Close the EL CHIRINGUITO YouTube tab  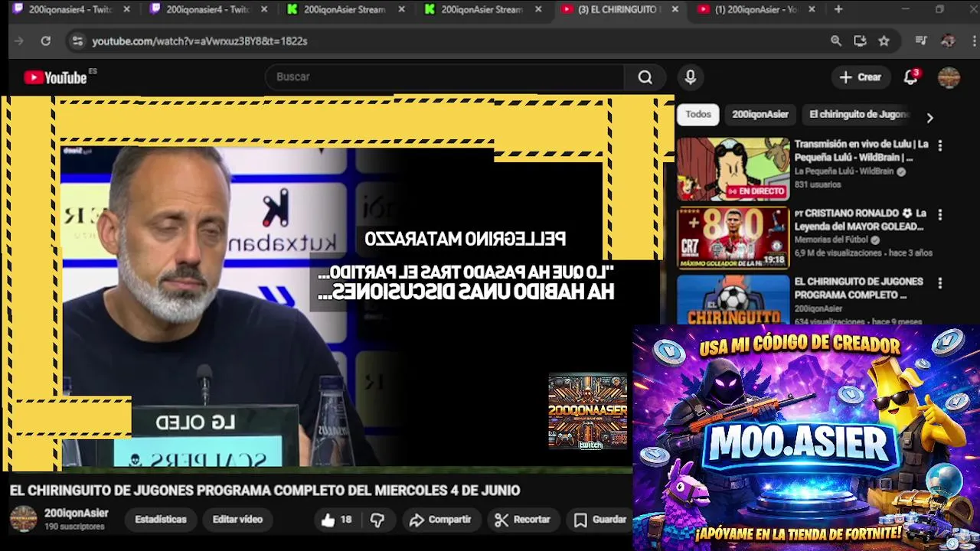675,9
